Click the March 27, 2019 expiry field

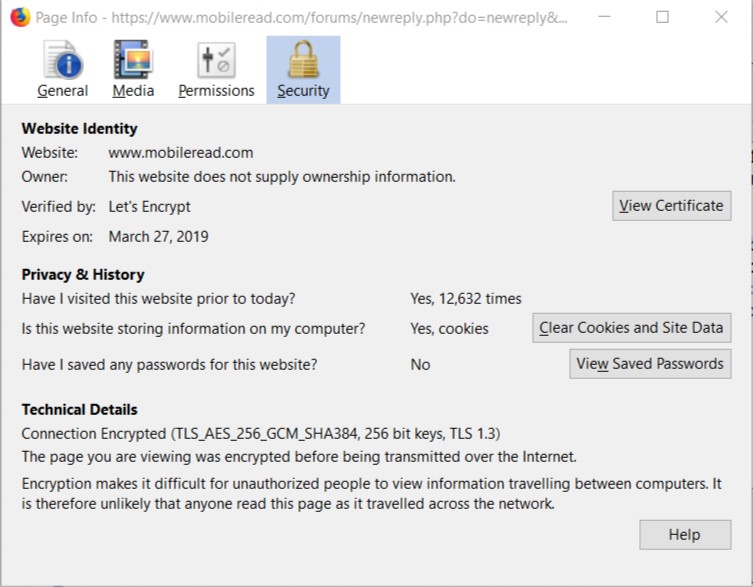tap(159, 237)
